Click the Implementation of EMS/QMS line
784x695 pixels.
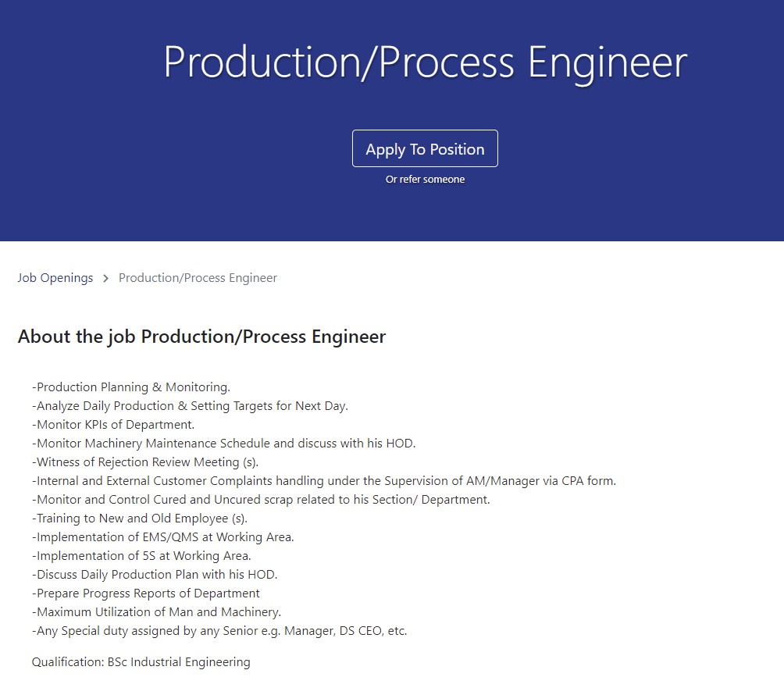(x=163, y=537)
